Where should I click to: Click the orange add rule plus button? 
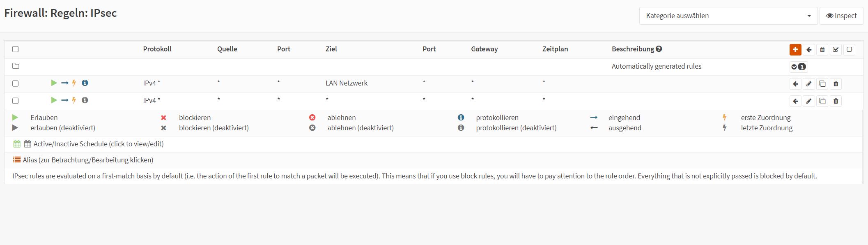795,49
